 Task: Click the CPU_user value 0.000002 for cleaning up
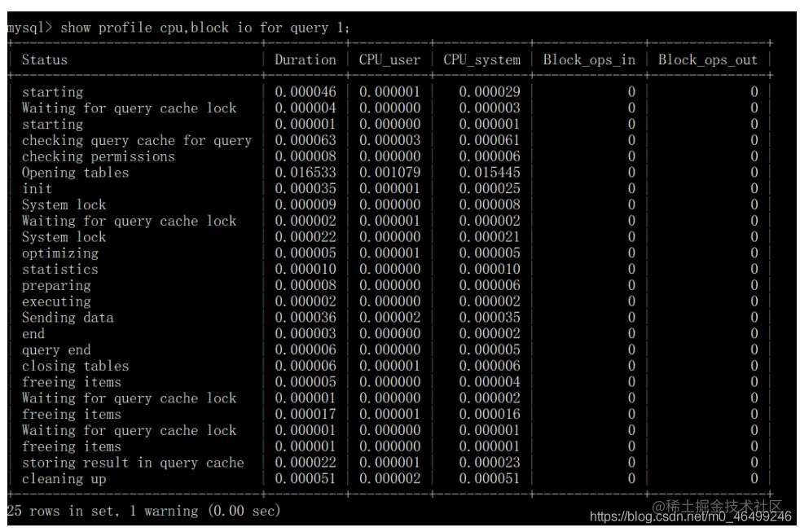pyautogui.click(x=389, y=478)
